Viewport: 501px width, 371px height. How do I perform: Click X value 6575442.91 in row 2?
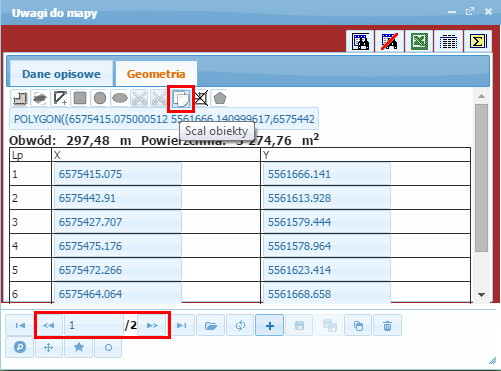click(117, 198)
